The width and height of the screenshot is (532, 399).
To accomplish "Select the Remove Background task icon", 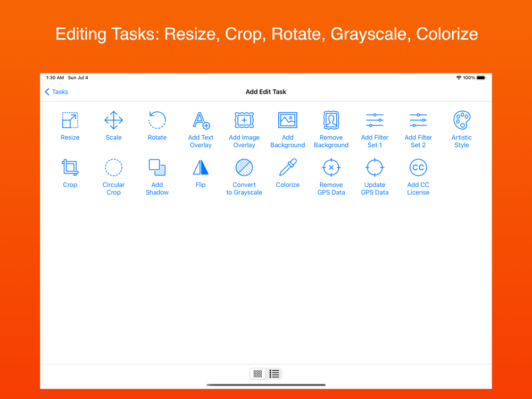I will point(331,120).
